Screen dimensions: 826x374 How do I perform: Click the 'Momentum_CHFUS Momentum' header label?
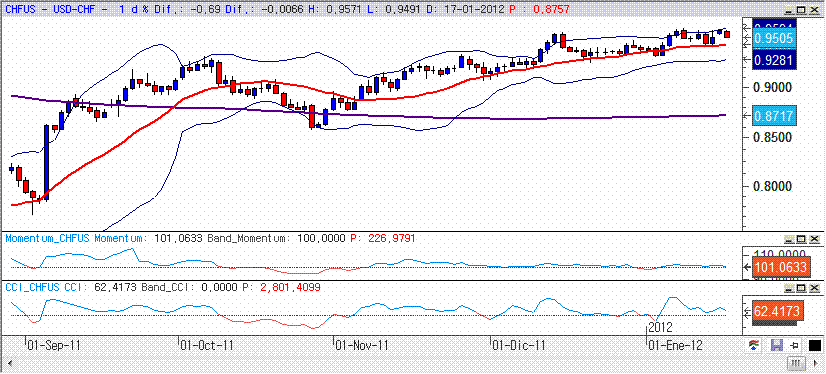pos(78,238)
